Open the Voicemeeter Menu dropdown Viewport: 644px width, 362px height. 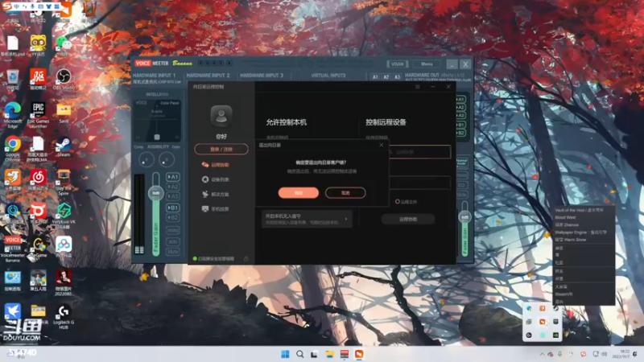pos(427,64)
